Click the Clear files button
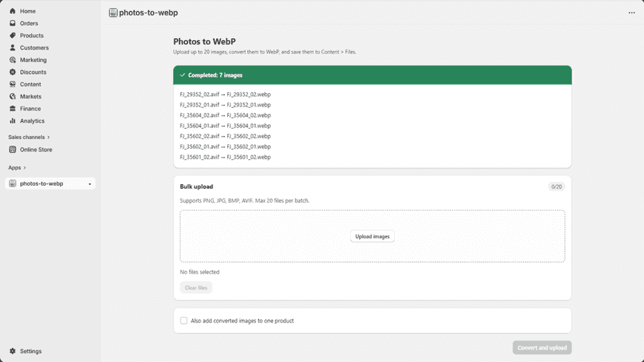 tap(196, 287)
